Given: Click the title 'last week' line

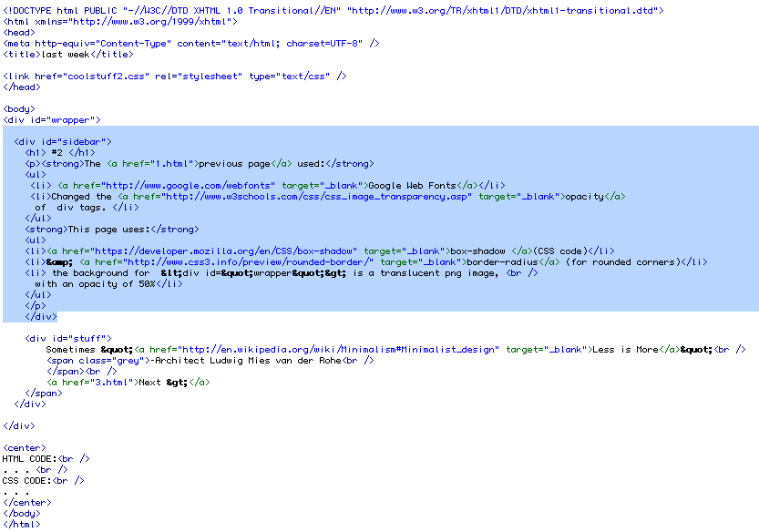Looking at the screenshot, I should [68, 55].
